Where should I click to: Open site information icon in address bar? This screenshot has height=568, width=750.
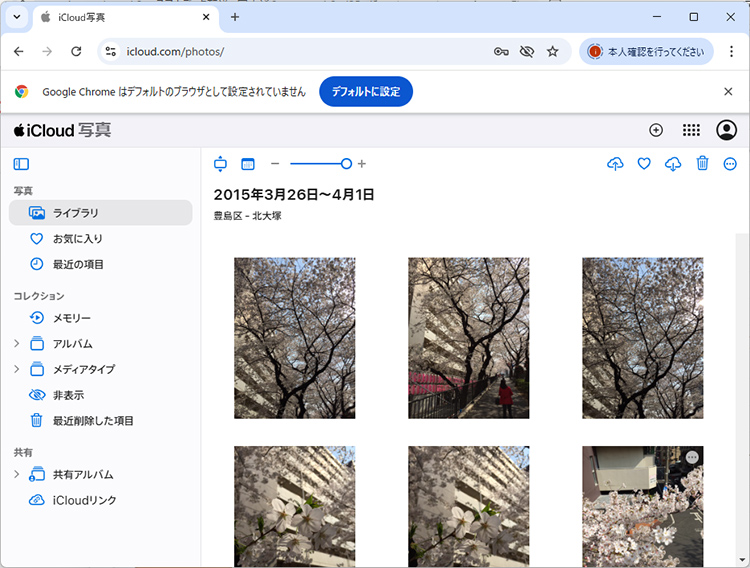pyautogui.click(x=110, y=51)
